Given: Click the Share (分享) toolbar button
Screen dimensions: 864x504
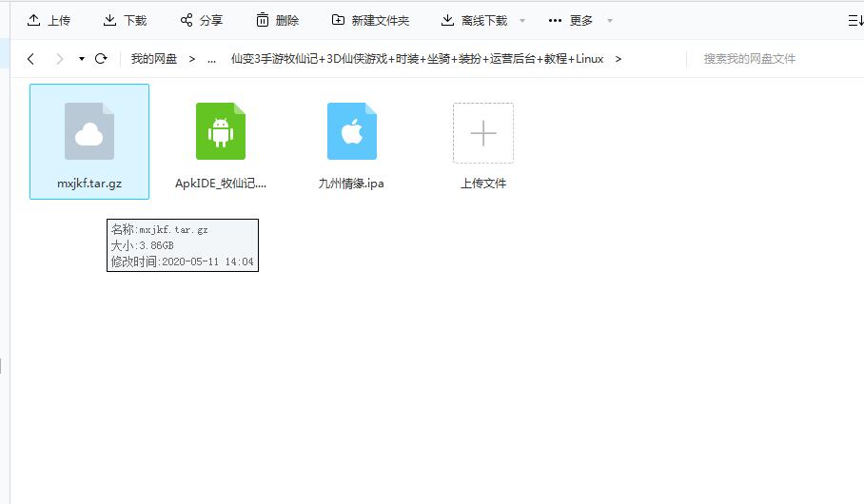Looking at the screenshot, I should [x=201, y=20].
